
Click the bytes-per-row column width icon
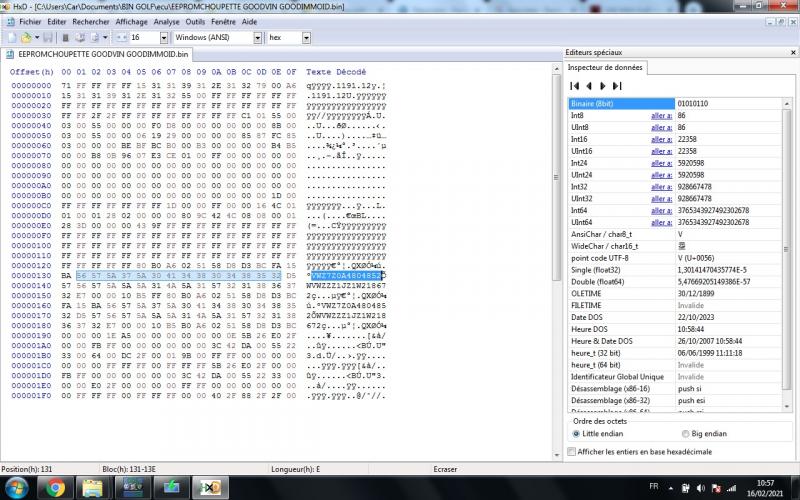point(121,38)
